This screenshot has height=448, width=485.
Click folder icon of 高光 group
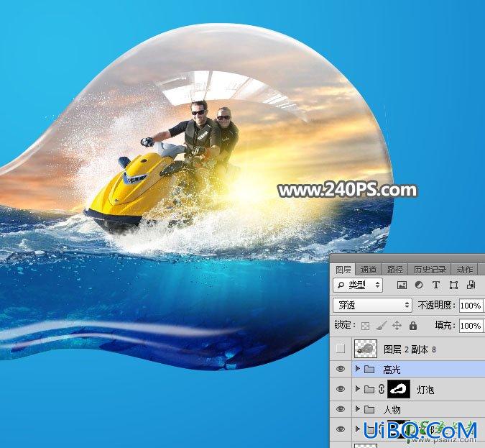point(369,369)
